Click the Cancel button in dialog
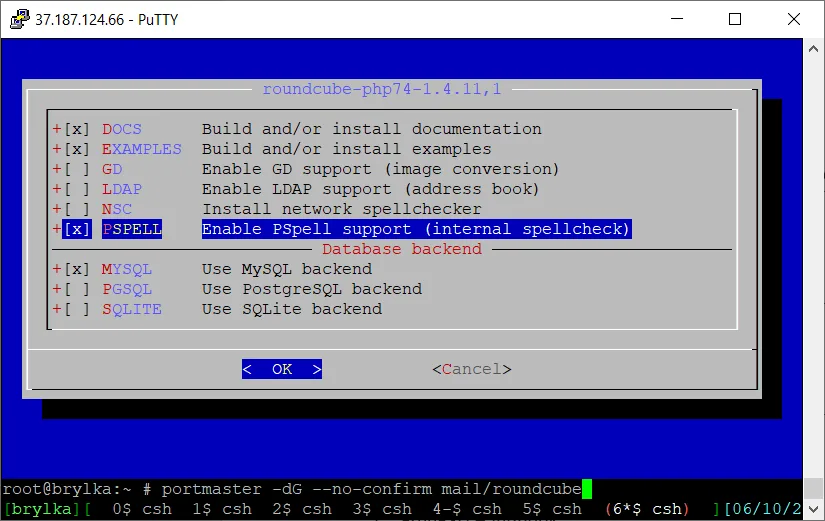This screenshot has width=825, height=521. 471,369
